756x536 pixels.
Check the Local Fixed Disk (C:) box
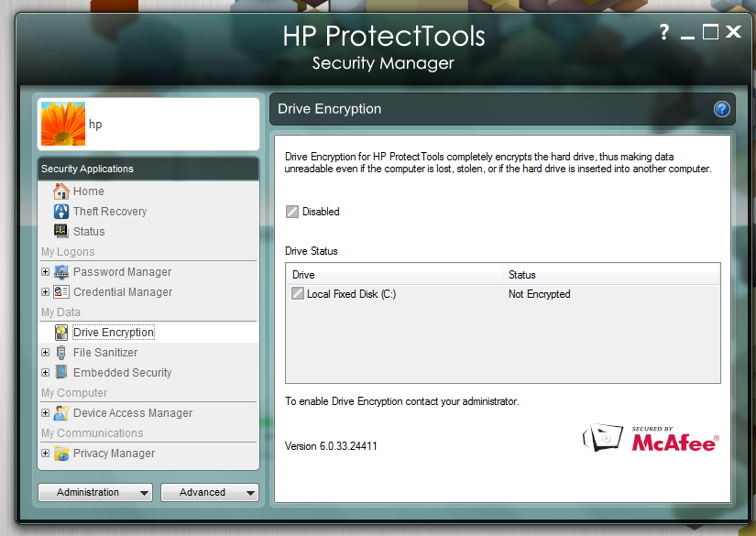(298, 293)
